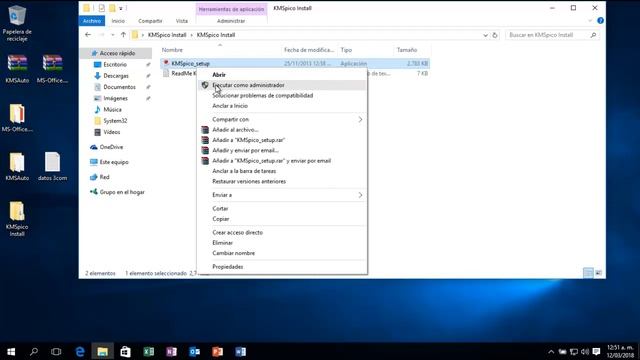The image size is (640, 360).
Task: Select Grupo en el hogar
Action: (x=122, y=192)
